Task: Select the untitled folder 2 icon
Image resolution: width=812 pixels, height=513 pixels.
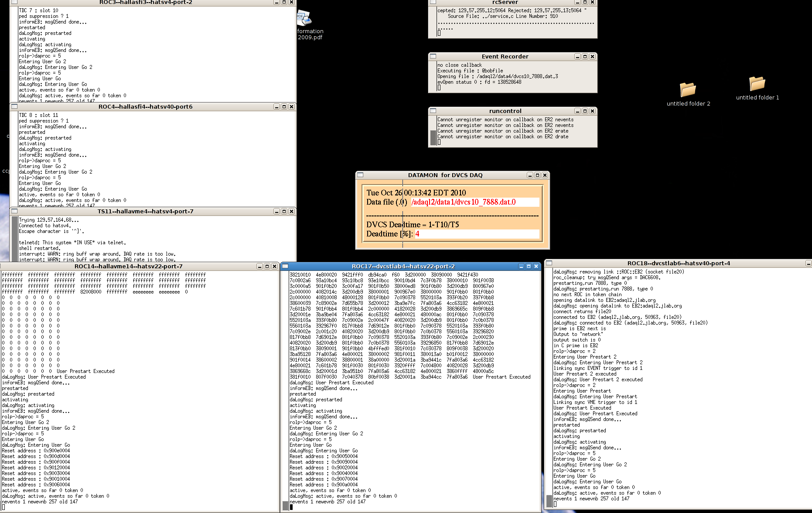Action: [x=688, y=89]
